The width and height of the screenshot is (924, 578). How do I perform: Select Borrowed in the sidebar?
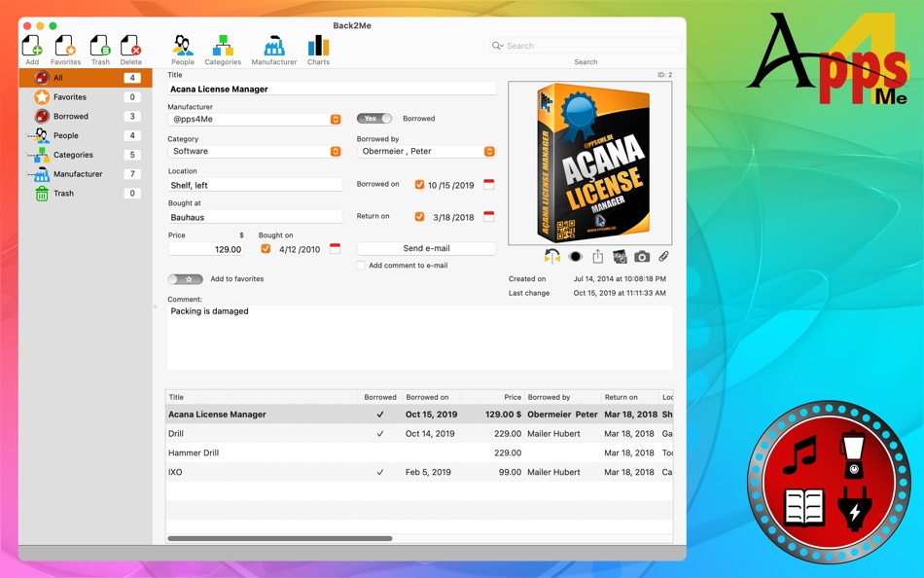[68, 118]
